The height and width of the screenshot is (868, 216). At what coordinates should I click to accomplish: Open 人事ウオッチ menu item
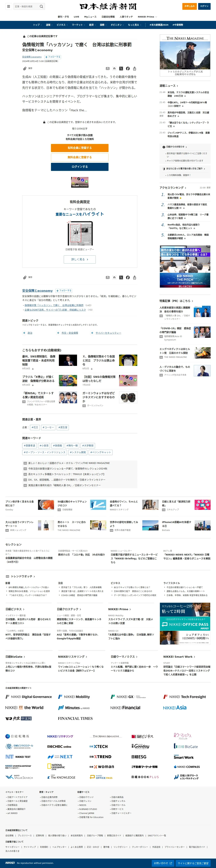click(x=126, y=17)
